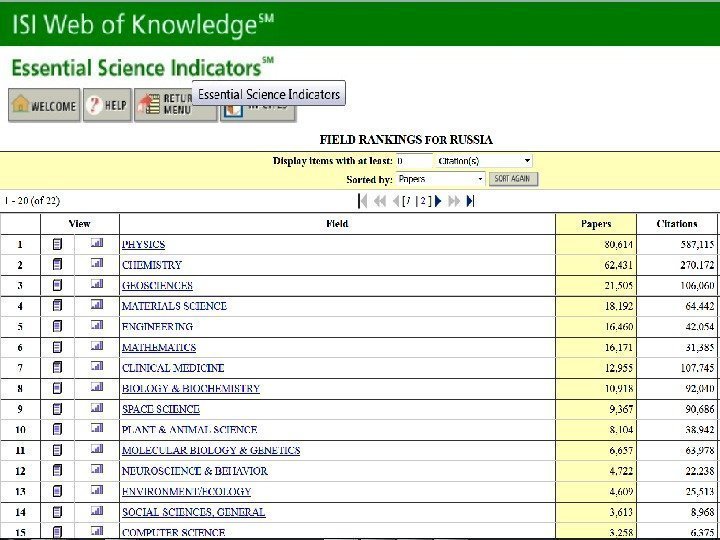720x540 pixels.
Task: Open document icon for Environment/Ecology row
Action: (x=57, y=491)
